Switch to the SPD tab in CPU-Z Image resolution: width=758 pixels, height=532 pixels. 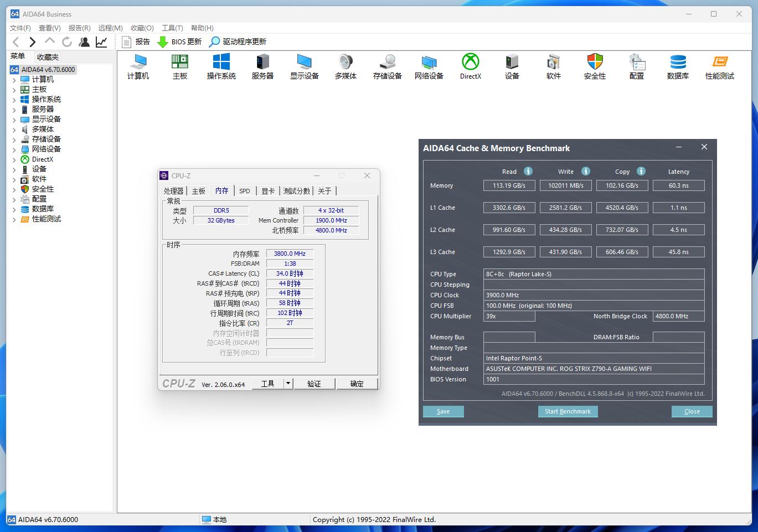[245, 191]
